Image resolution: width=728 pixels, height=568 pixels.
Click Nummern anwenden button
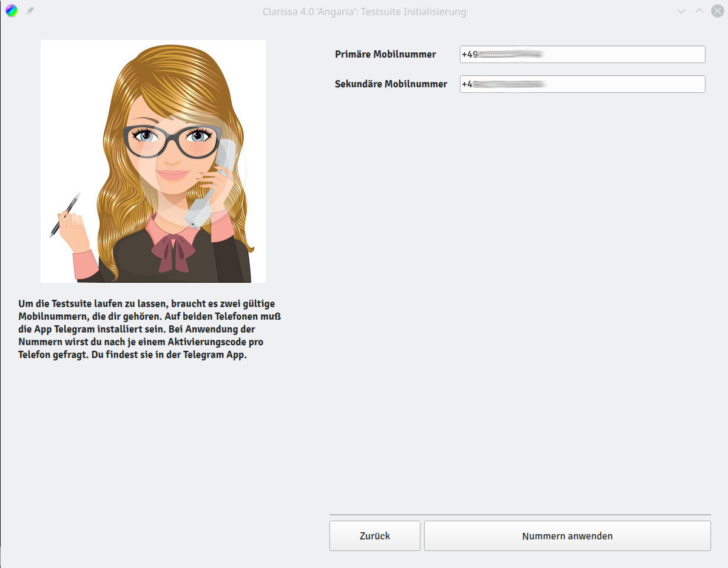point(567,536)
